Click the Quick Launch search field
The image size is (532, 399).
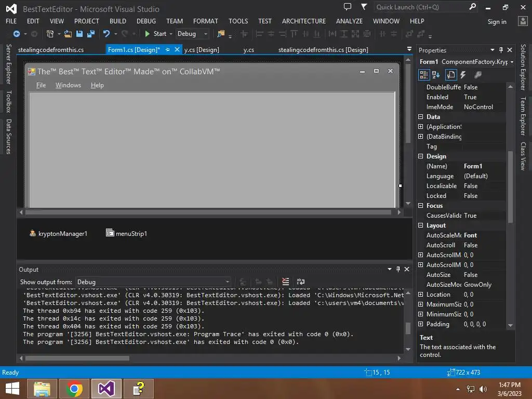click(x=421, y=7)
